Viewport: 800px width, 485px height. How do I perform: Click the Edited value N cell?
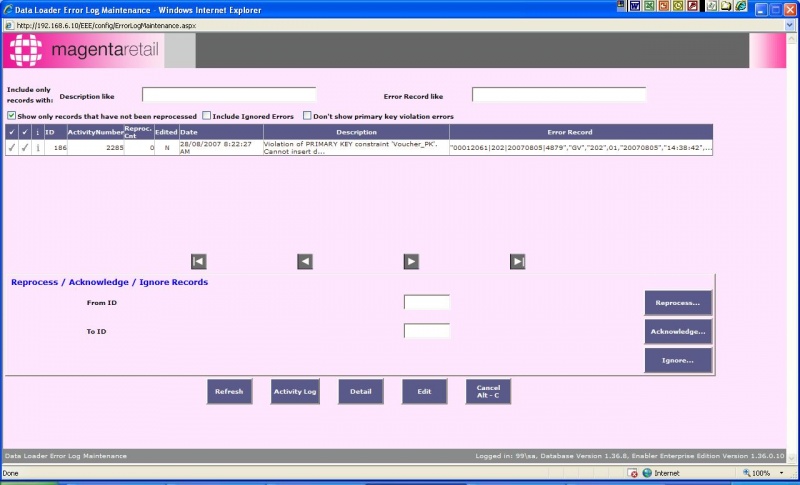click(x=166, y=147)
